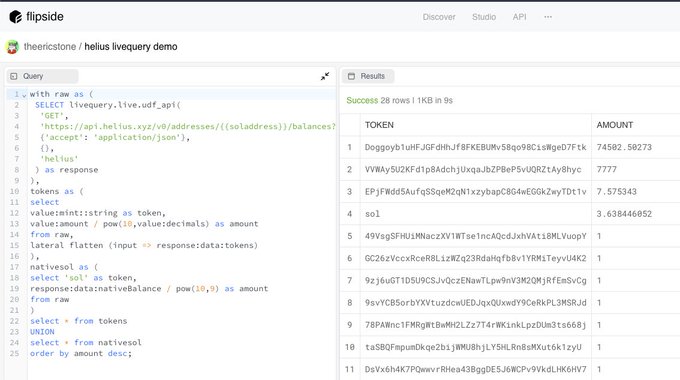
Task: Click line number 12 in editor gutter
Action: coord(14,213)
